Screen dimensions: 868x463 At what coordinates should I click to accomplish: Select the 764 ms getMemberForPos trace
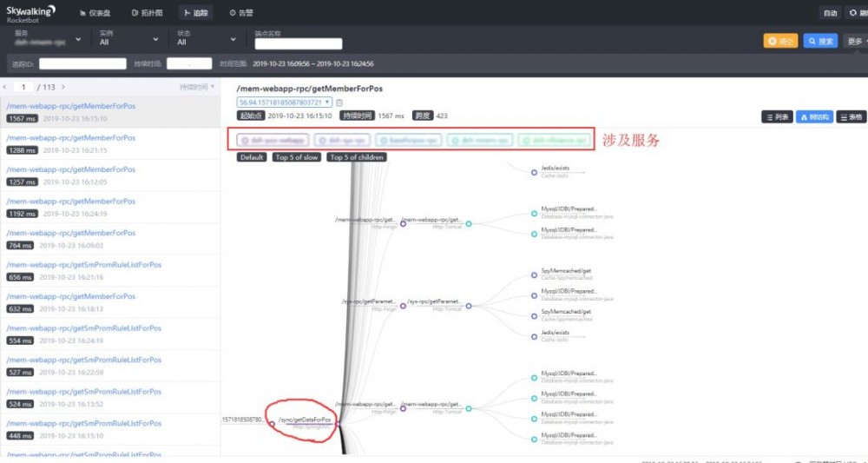coord(110,239)
